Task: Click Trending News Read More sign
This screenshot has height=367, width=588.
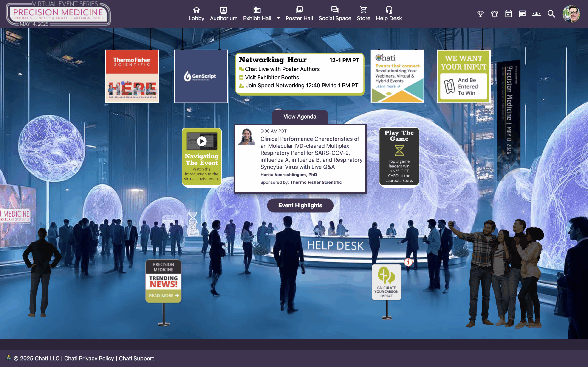Action: [163, 295]
